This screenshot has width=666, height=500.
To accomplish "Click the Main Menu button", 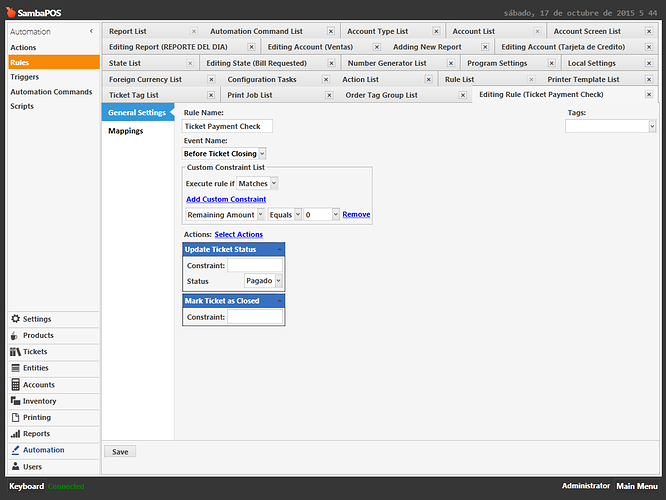I will pyautogui.click(x=637, y=486).
